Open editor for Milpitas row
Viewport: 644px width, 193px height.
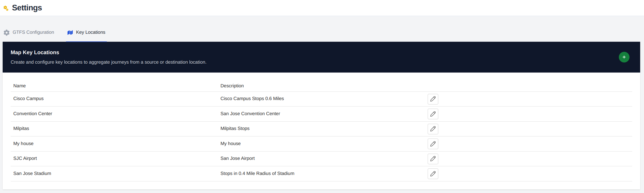click(x=433, y=129)
